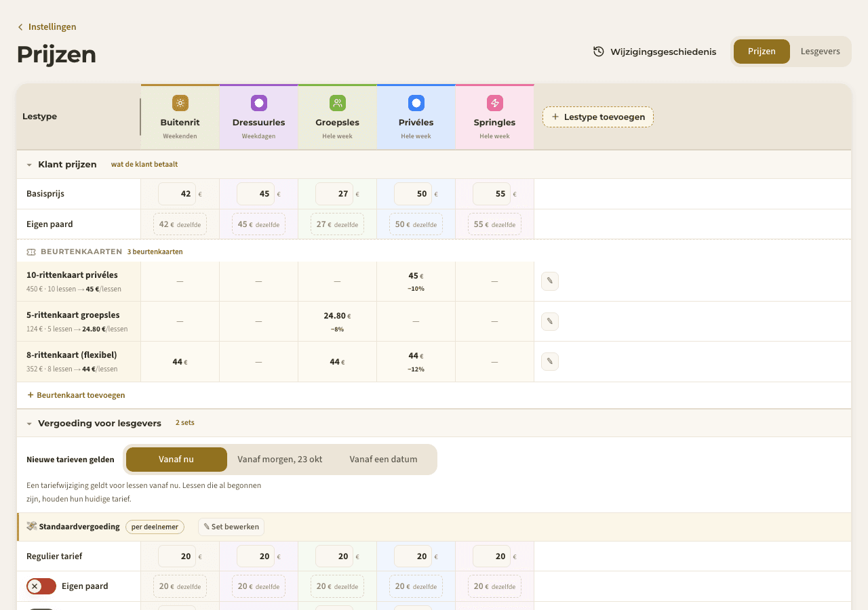Screen dimensions: 868x610
Task: Select Vanaf een datum option
Action: pyautogui.click(x=383, y=460)
